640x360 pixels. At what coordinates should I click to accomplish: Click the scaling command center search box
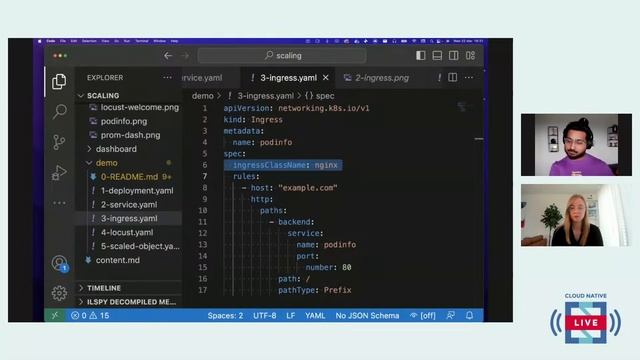click(282, 56)
